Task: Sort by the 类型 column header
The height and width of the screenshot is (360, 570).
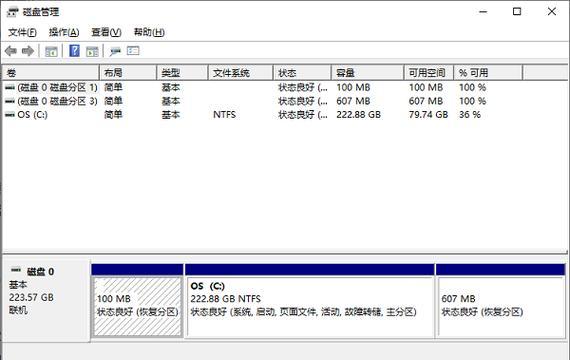Action: (x=182, y=73)
